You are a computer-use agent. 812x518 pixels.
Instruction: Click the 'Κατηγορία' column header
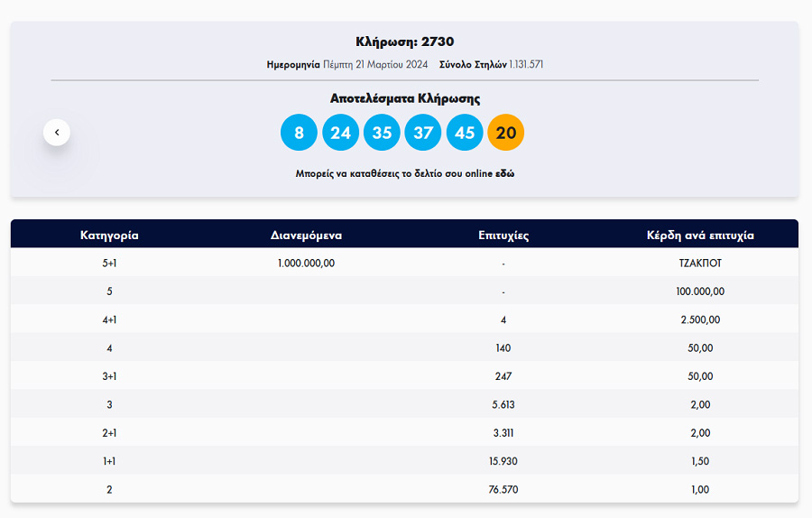pos(109,236)
